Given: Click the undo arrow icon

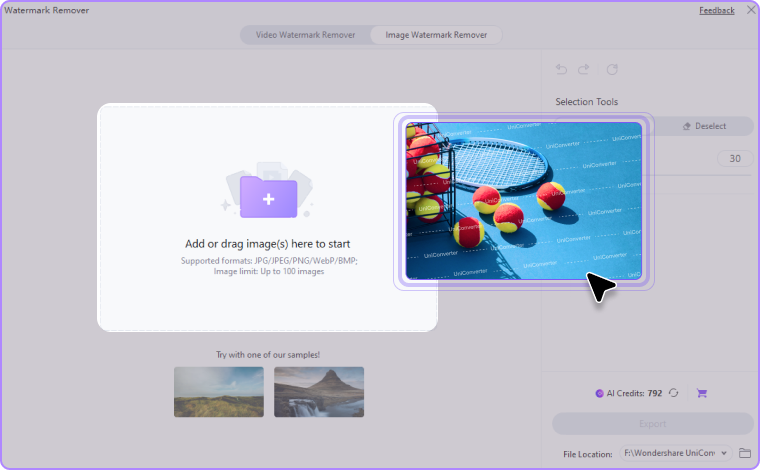Looking at the screenshot, I should (561, 69).
